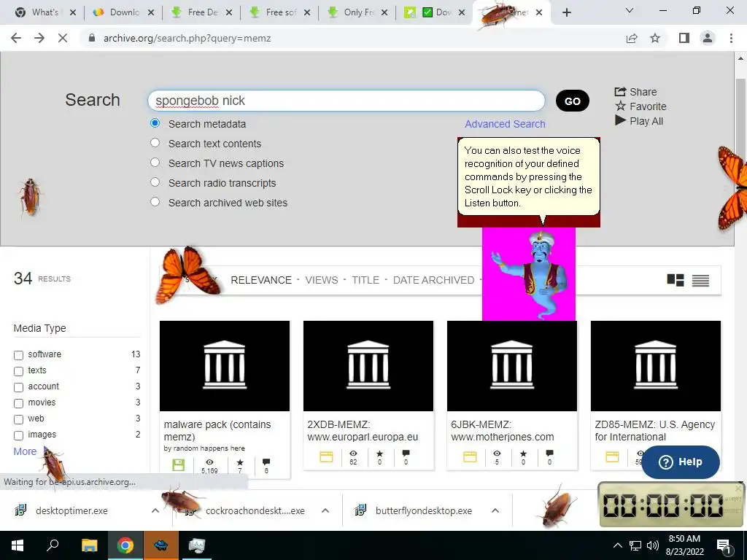Click the web icon on 2XDB-MEMZ card

point(326,457)
